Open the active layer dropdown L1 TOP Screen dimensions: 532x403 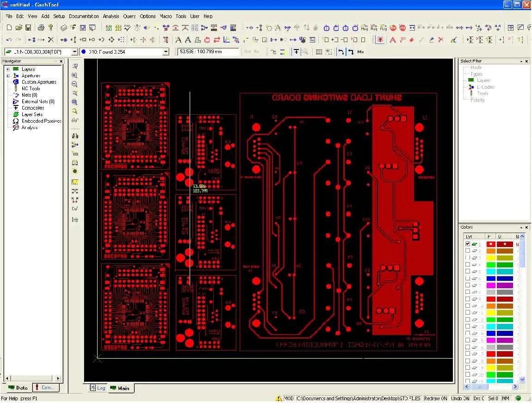click(x=74, y=51)
